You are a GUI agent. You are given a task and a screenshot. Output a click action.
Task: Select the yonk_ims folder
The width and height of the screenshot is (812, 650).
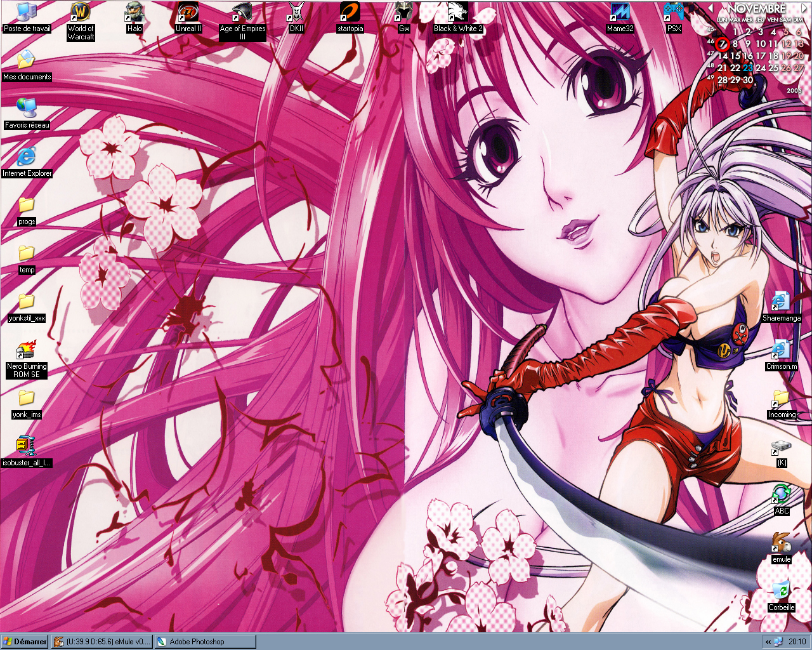click(27, 403)
